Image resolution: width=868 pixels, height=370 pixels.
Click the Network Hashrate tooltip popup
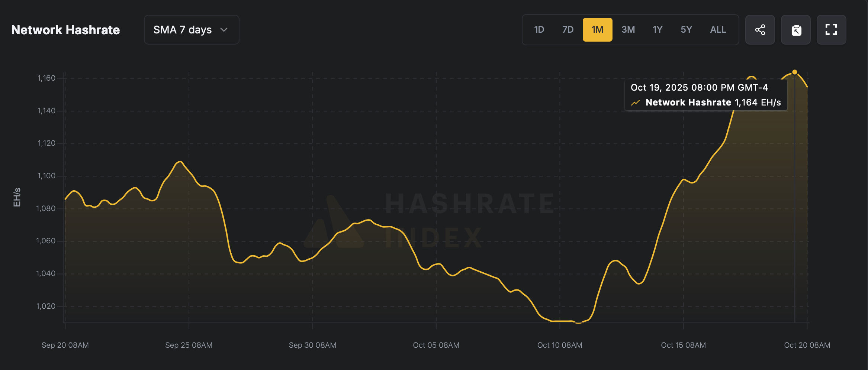point(706,95)
